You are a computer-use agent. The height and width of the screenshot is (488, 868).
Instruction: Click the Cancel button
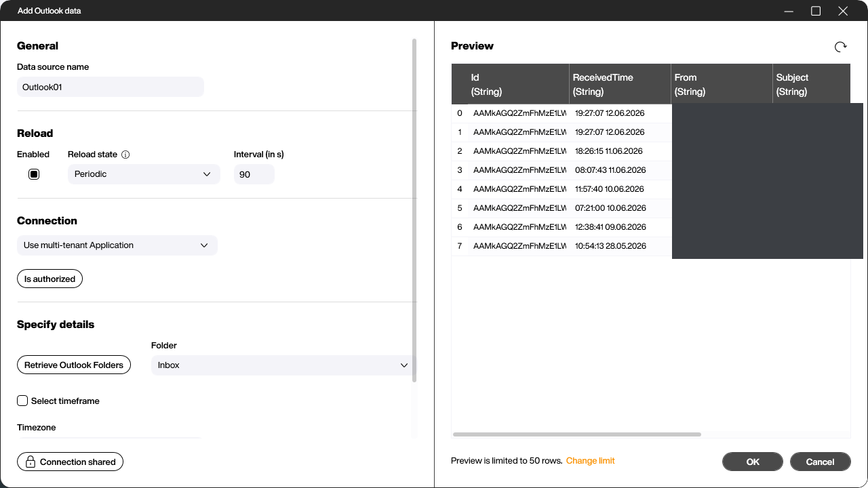click(x=820, y=462)
